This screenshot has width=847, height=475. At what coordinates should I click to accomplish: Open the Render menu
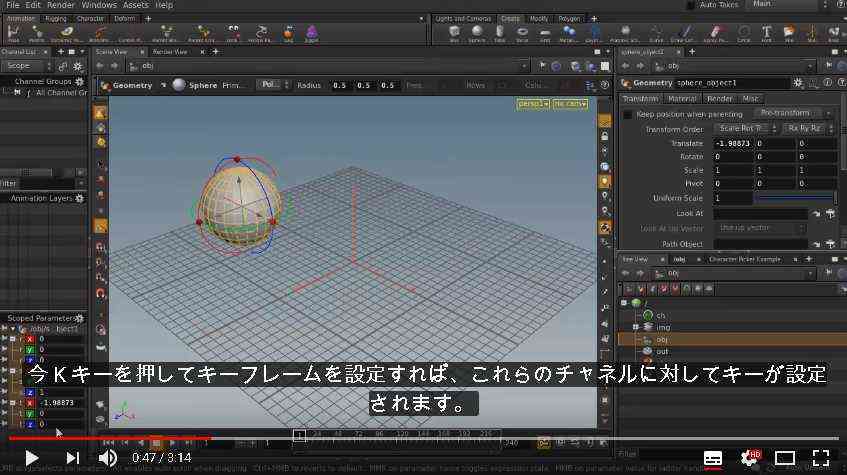(60, 5)
